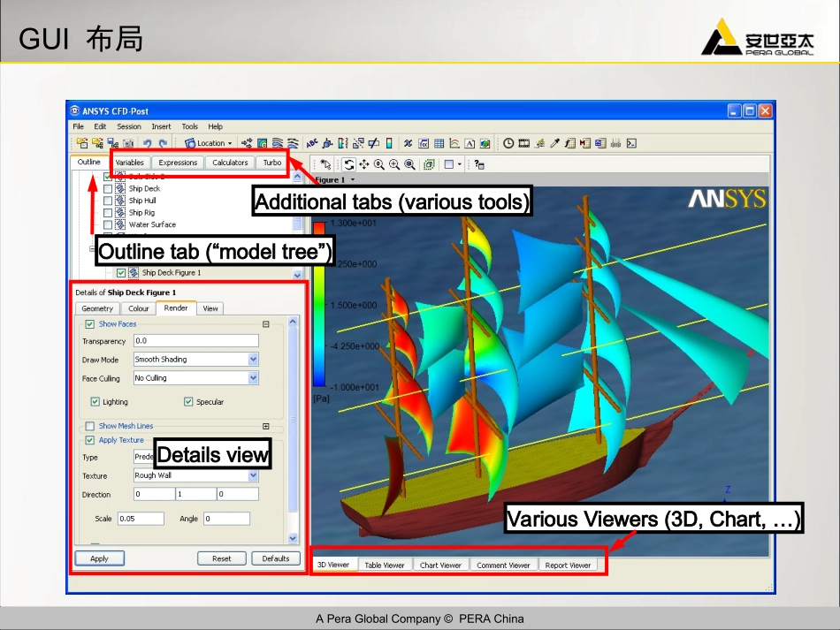The image size is (840, 630).
Task: Click the Angle value field
Action: (226, 518)
